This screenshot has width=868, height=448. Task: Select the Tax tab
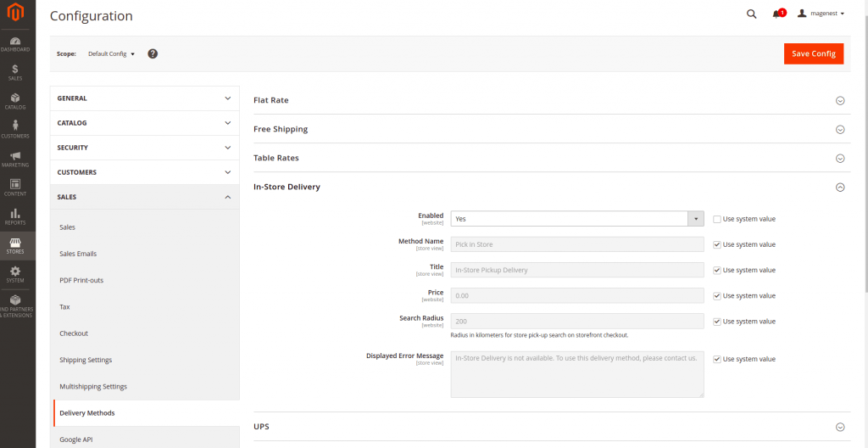point(146,306)
